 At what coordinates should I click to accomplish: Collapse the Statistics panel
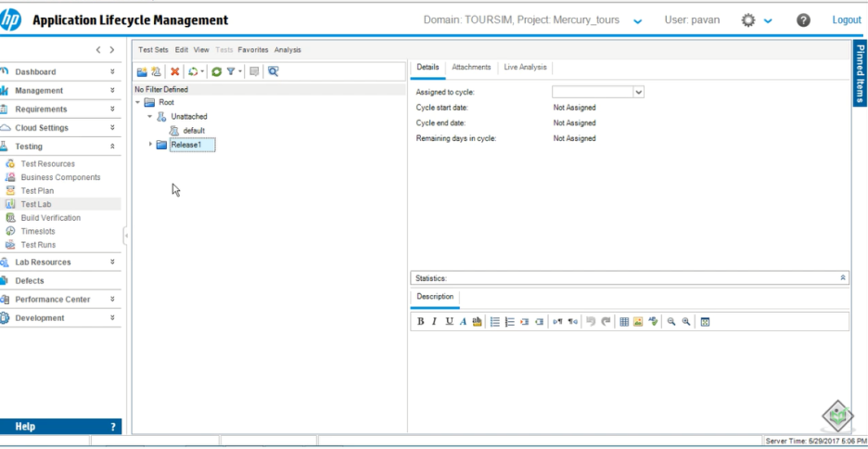pyautogui.click(x=843, y=278)
